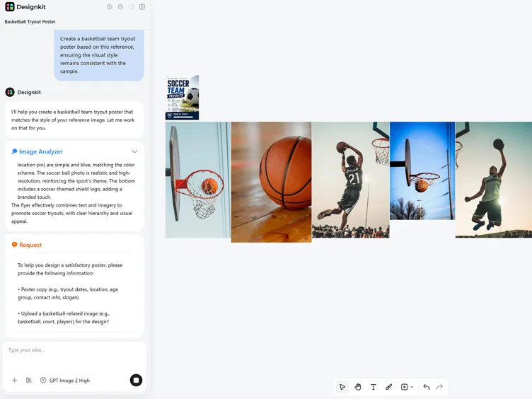Select the basketball on wooden floor photo
Image resolution: width=532 pixels, height=399 pixels.
click(271, 183)
